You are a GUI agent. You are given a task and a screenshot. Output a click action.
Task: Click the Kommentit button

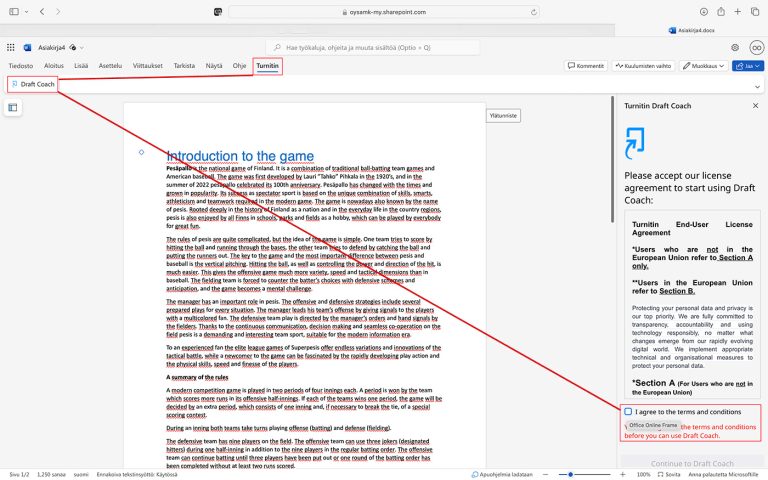click(x=586, y=66)
